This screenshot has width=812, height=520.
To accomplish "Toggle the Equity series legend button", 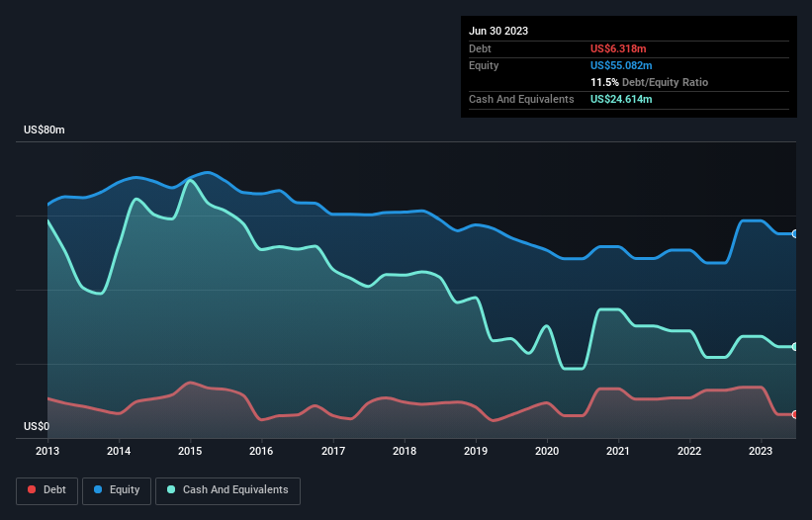I will (116, 490).
